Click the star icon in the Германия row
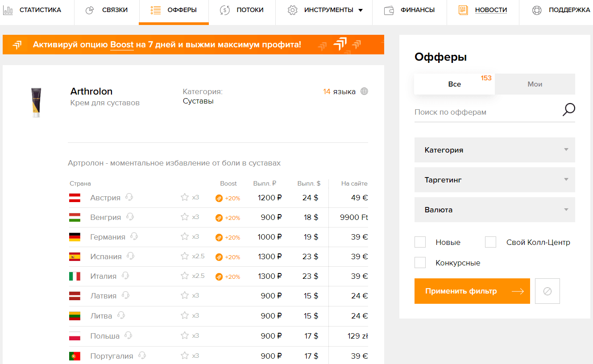The width and height of the screenshot is (593, 364). [185, 236]
